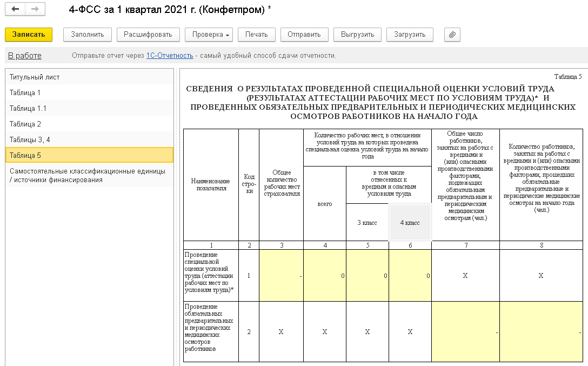
Task: Select Самостоятельные классификационные единицы section
Action: coord(89,176)
